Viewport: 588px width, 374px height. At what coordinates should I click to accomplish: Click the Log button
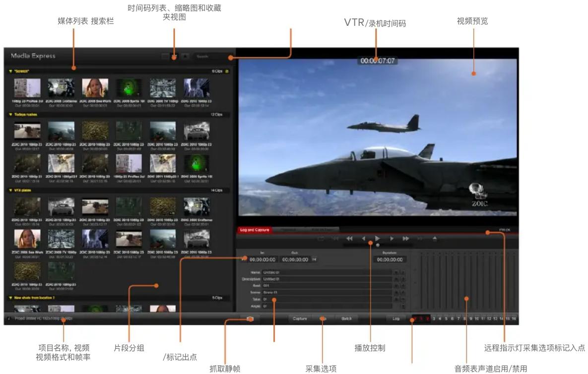(396, 319)
